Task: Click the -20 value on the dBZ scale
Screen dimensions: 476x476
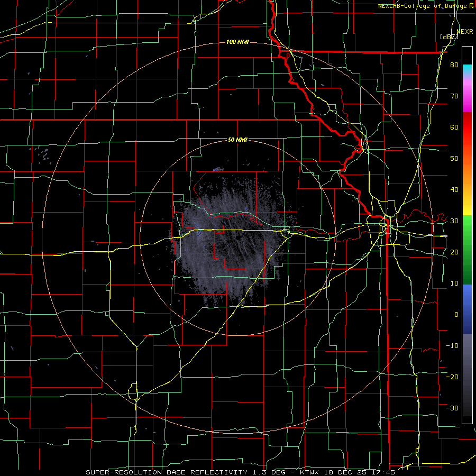Action: 452,377
